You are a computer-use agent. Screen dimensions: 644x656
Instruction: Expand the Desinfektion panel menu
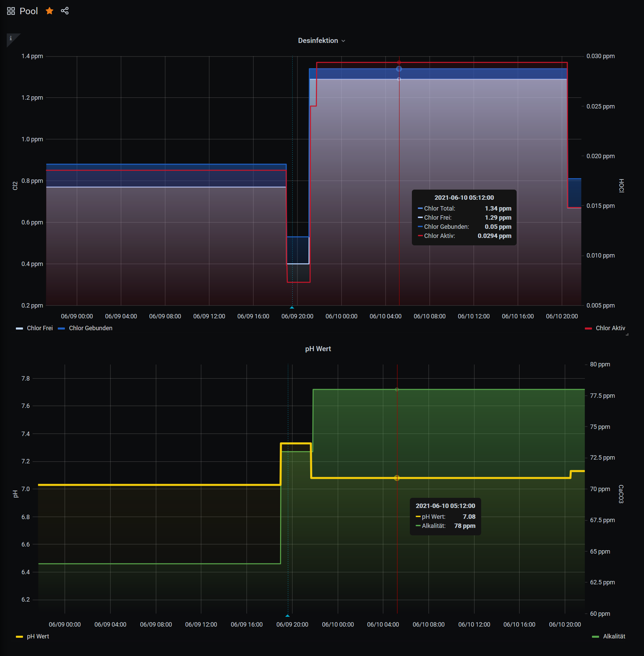321,41
